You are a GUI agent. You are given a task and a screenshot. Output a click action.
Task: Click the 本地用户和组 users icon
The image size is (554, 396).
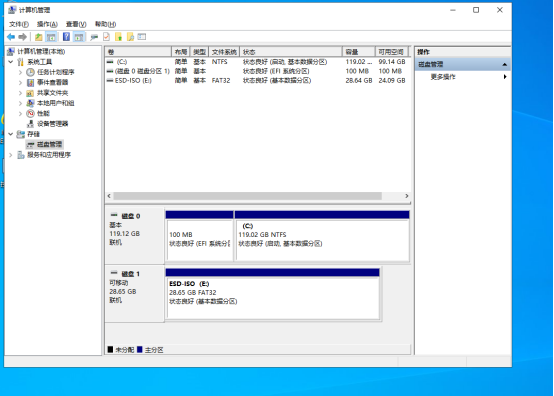click(30, 103)
